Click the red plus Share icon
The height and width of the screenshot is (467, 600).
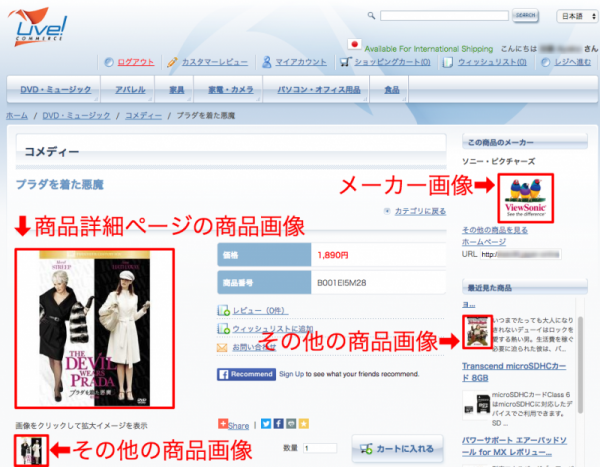point(224,424)
